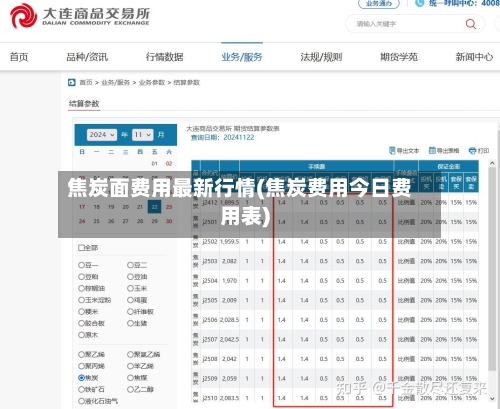The height and width of the screenshot is (409, 500).
Task: Click the blue phone hotline icon
Action: coord(419,3)
